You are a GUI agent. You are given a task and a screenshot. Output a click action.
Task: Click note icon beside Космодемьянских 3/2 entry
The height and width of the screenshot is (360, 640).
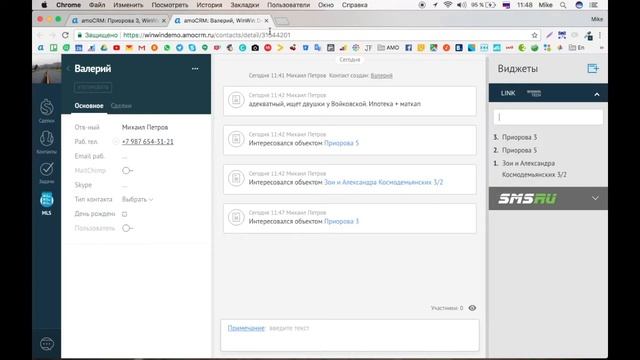pyautogui.click(x=236, y=178)
